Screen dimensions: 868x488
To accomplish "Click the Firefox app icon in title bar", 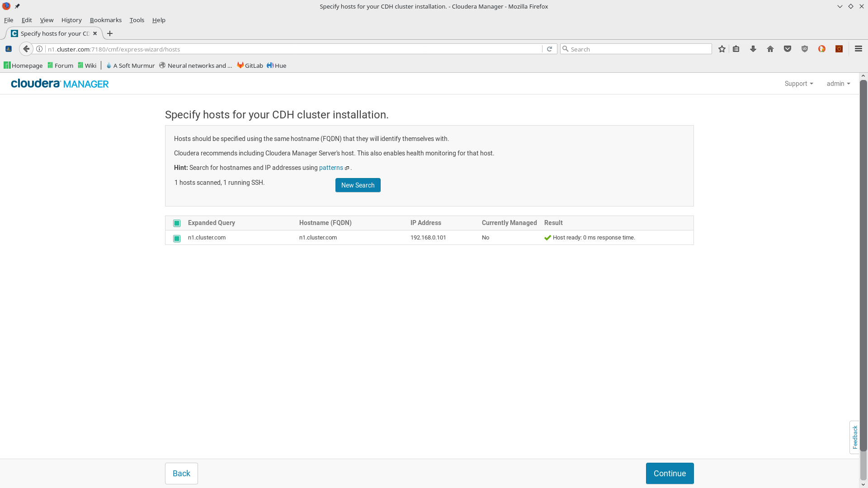I will [6, 6].
